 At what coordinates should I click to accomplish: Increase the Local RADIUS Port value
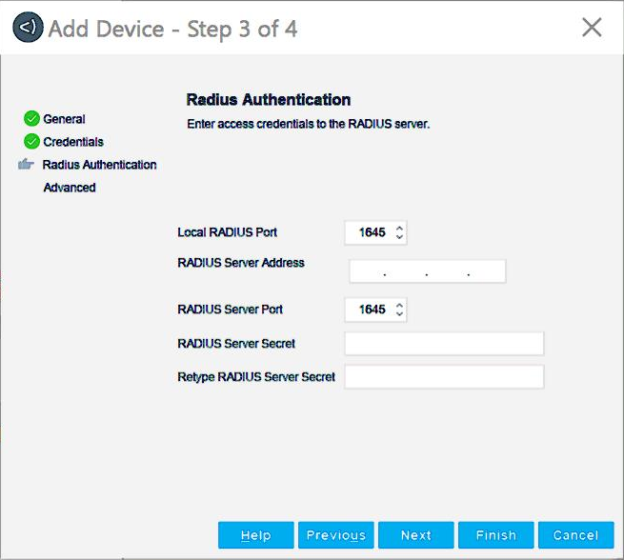(x=400, y=228)
